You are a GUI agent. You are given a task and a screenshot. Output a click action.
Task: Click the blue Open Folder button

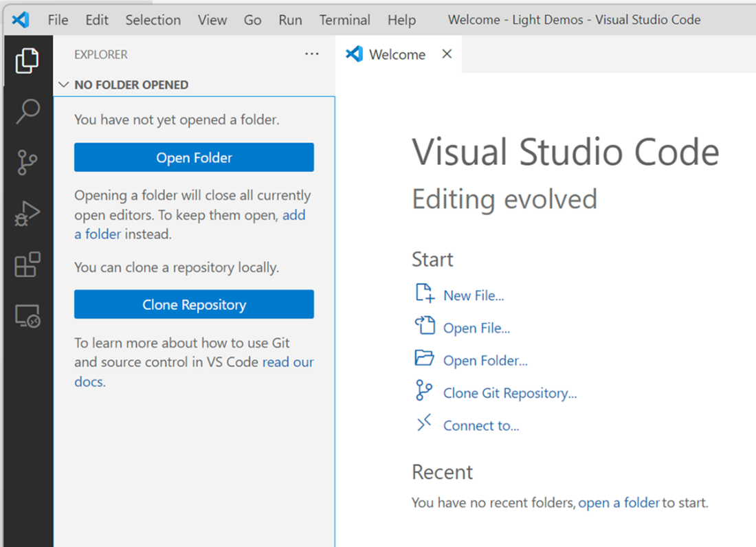click(194, 157)
